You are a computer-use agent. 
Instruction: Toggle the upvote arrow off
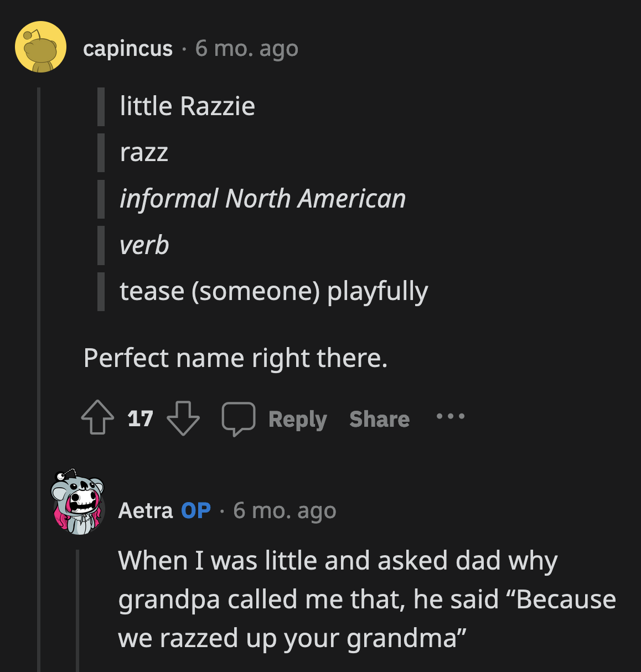click(x=97, y=419)
